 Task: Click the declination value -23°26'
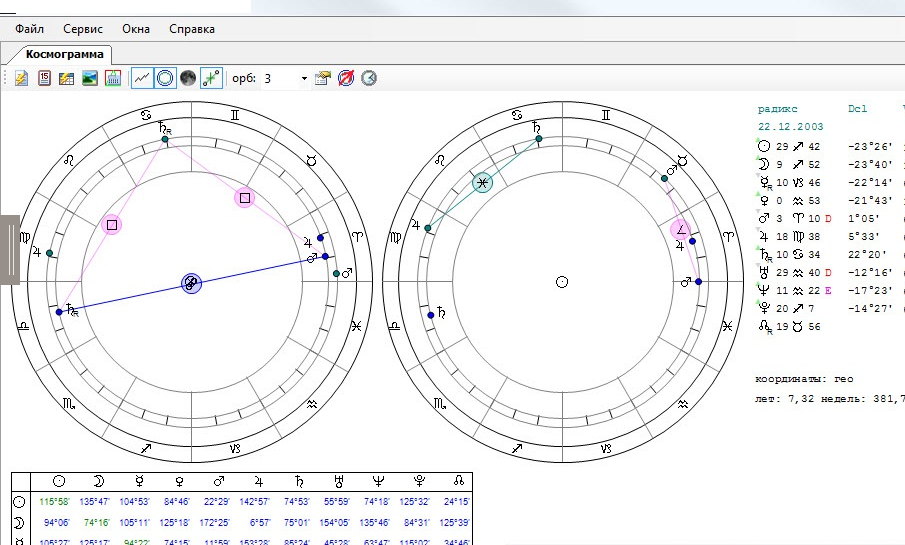870,147
